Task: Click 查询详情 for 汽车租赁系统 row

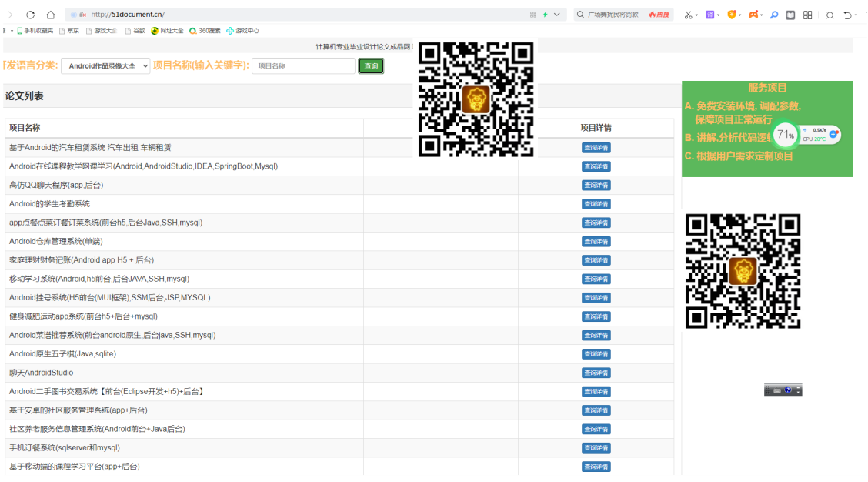Action: pos(596,148)
